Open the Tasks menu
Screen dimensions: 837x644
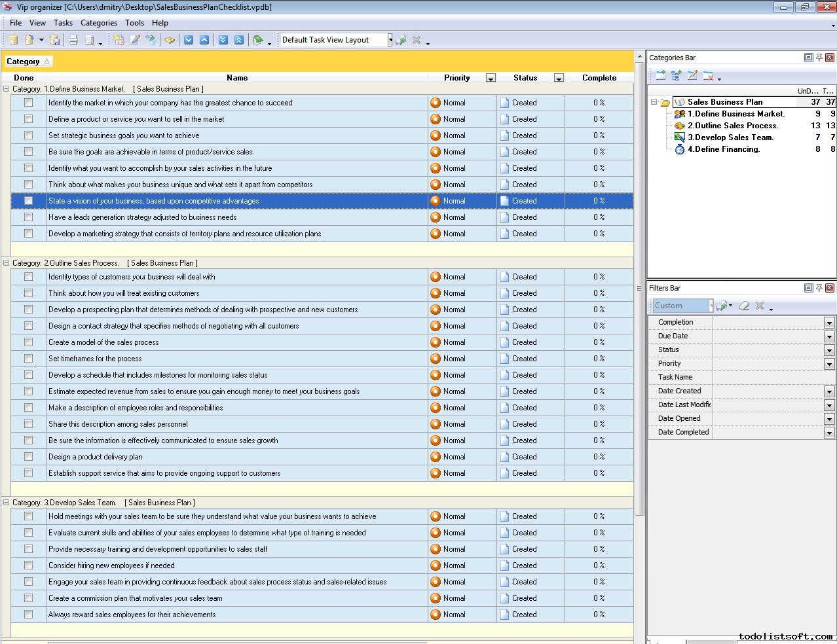point(63,23)
